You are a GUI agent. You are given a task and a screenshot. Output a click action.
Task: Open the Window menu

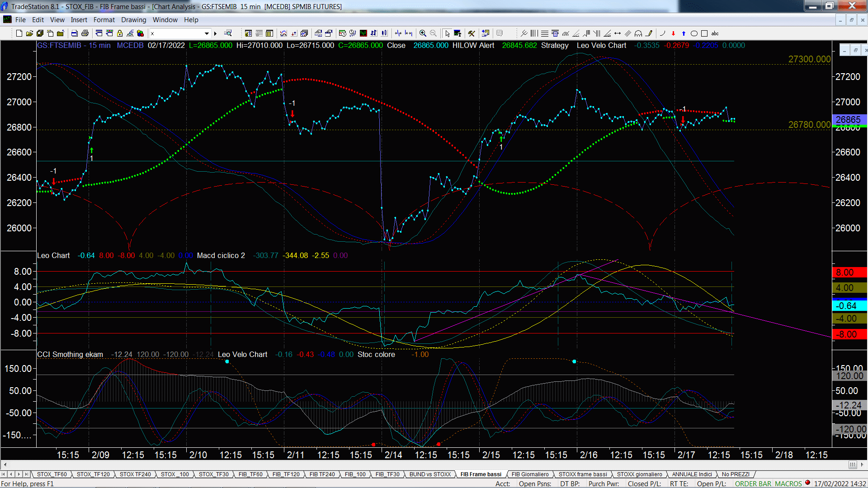[x=165, y=20]
